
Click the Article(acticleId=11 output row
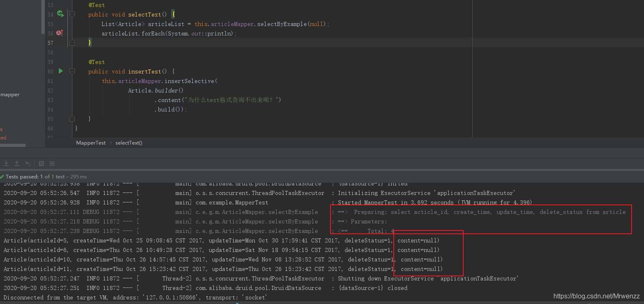pyautogui.click(x=223, y=269)
